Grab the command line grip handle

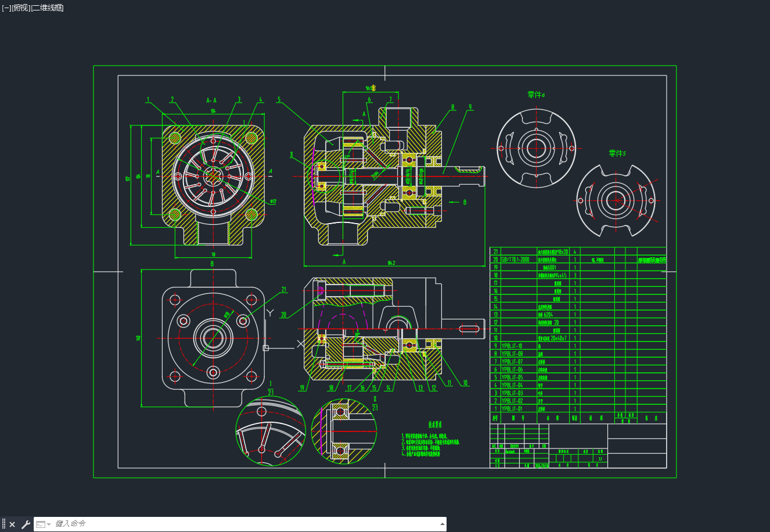[x=3, y=524]
